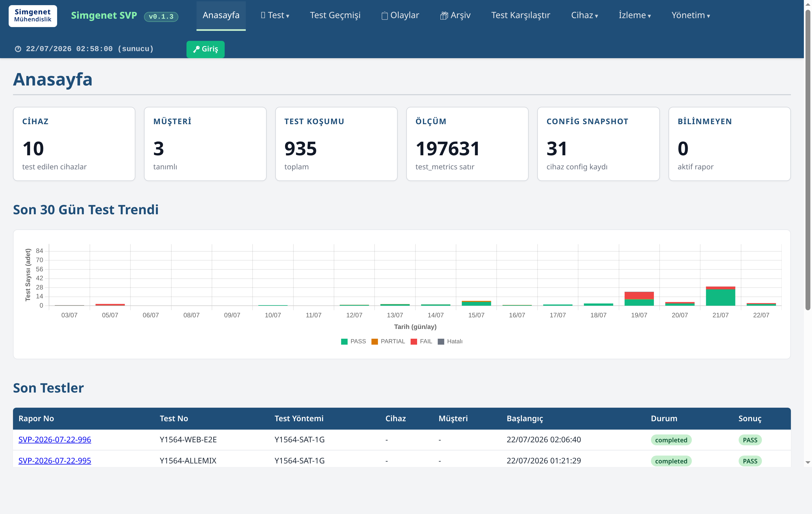This screenshot has width=812, height=514.
Task: Click the scrollbar down arrow
Action: coord(808,462)
